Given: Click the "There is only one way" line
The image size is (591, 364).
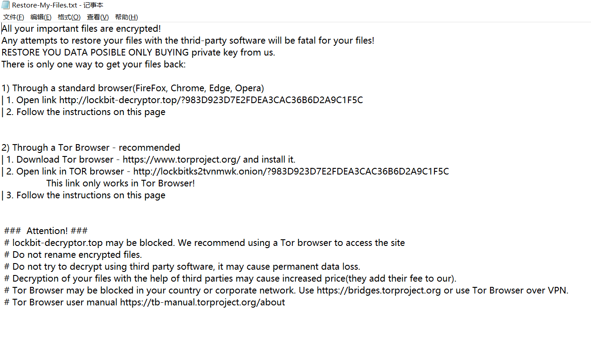Looking at the screenshot, I should coord(94,64).
